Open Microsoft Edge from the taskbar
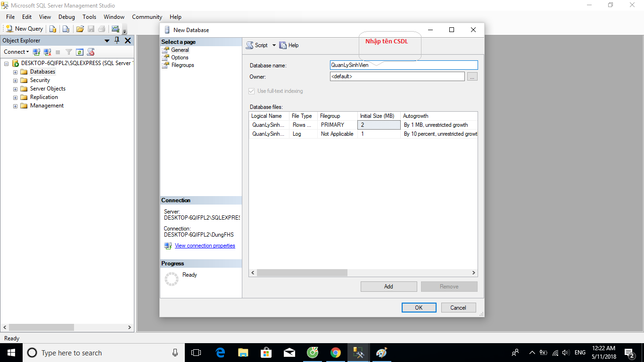 (220, 353)
